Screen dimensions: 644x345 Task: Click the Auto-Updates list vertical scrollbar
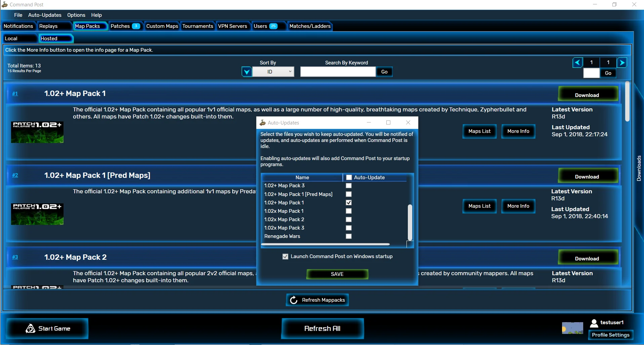coord(410,222)
